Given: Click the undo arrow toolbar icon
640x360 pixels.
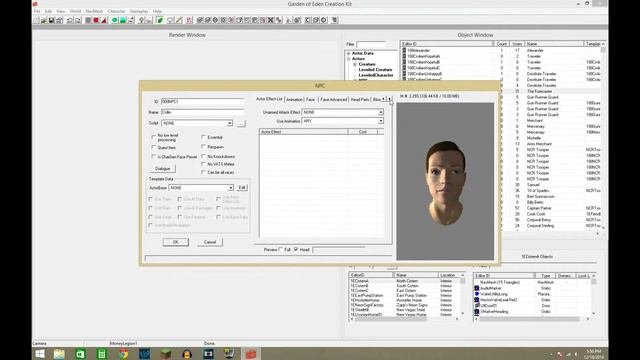Looking at the screenshot, I should tap(69, 20).
